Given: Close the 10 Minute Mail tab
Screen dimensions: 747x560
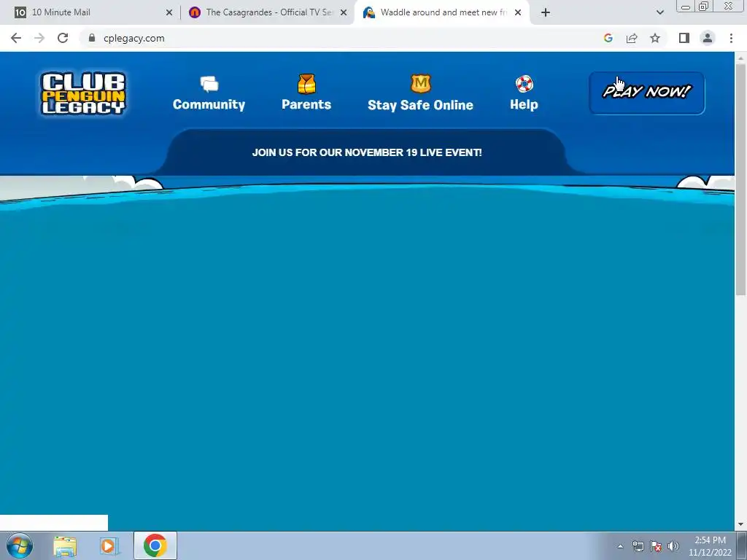Looking at the screenshot, I should pyautogui.click(x=169, y=12).
